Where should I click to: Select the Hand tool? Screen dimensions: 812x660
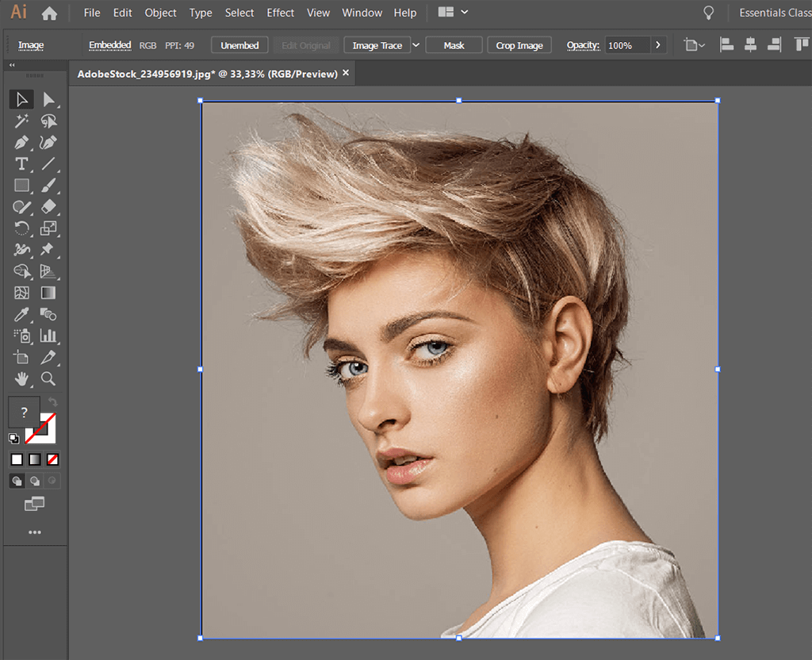21,378
